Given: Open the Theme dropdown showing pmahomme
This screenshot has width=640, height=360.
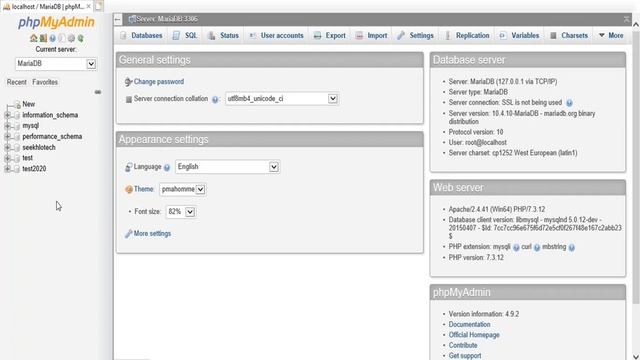Looking at the screenshot, I should click(x=182, y=189).
